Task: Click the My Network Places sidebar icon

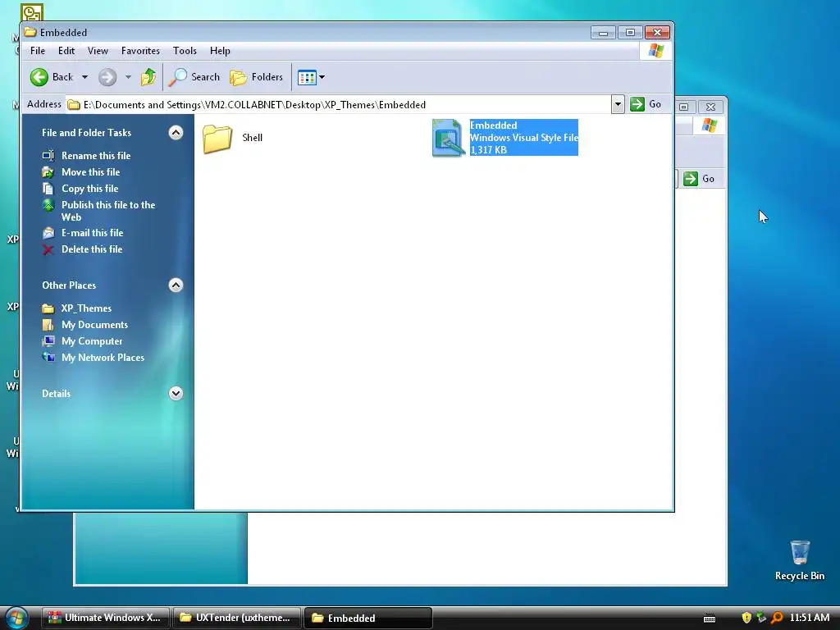Action: pos(48,358)
